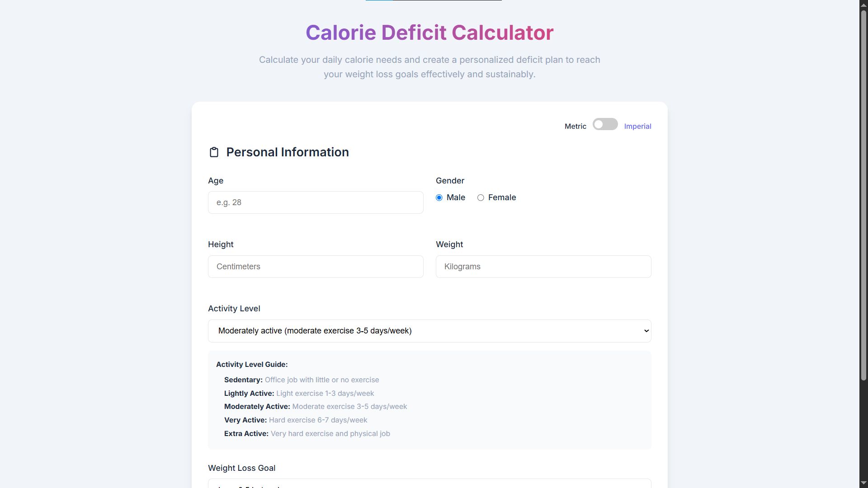
Task: Select the Male gender radio button
Action: 439,198
